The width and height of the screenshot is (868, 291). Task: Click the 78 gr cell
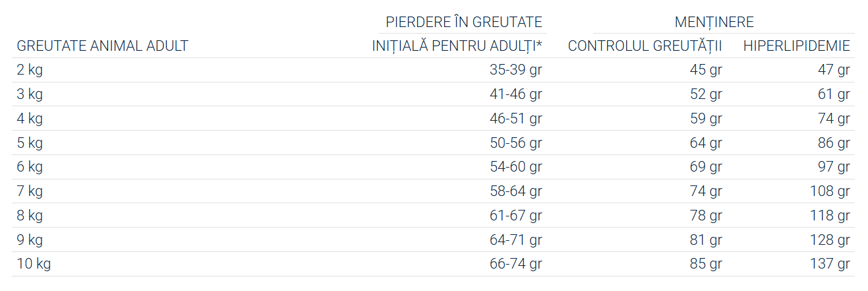706,216
